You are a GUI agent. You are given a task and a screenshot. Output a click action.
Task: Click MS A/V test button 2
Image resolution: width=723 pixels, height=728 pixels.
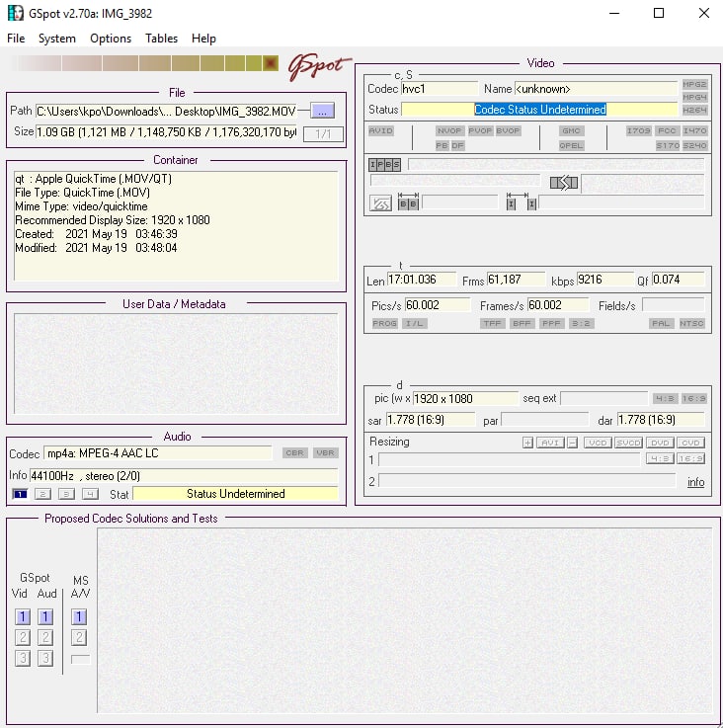[x=79, y=637]
